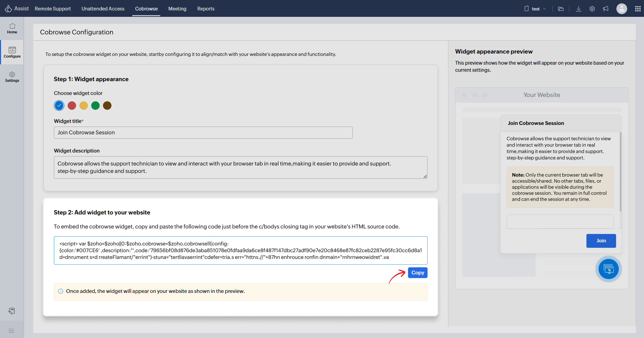Expand the sidebar using hamburger menu
This screenshot has width=644, height=338.
[x=12, y=331]
